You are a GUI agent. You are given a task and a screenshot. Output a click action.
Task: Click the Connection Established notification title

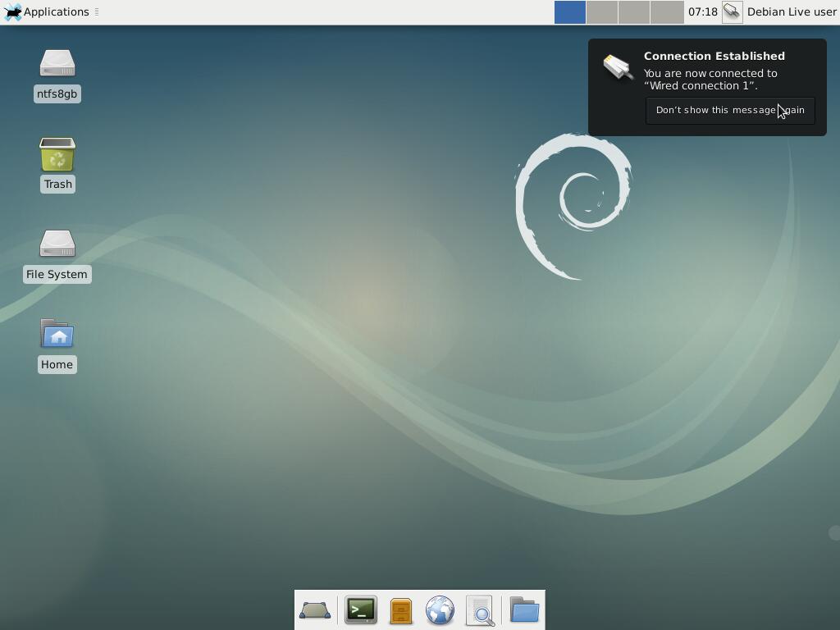(x=714, y=56)
